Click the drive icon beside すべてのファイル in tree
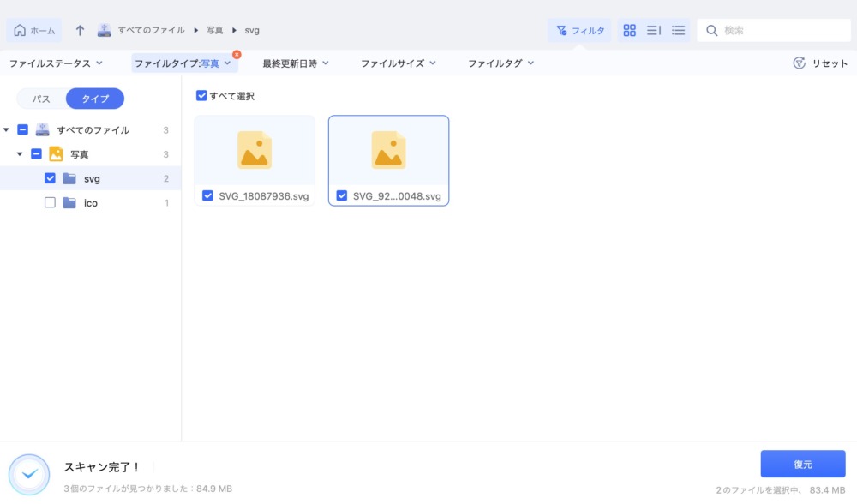The image size is (857, 504). (43, 129)
